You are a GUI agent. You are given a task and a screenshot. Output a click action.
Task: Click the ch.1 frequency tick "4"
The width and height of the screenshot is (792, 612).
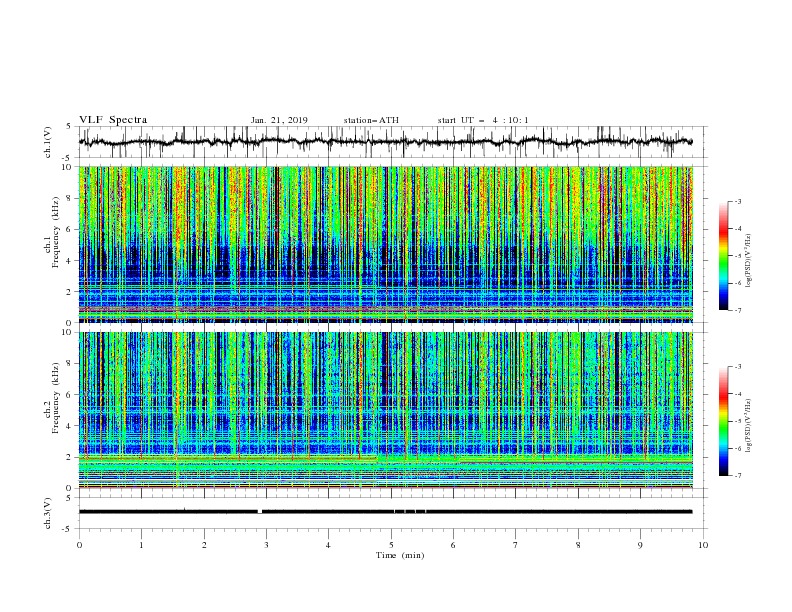point(70,261)
